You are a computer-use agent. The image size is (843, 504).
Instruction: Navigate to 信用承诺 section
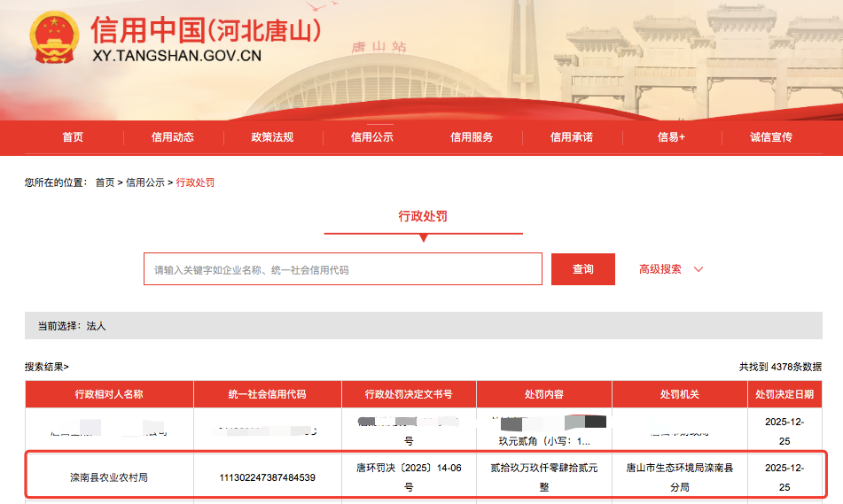pos(572,137)
